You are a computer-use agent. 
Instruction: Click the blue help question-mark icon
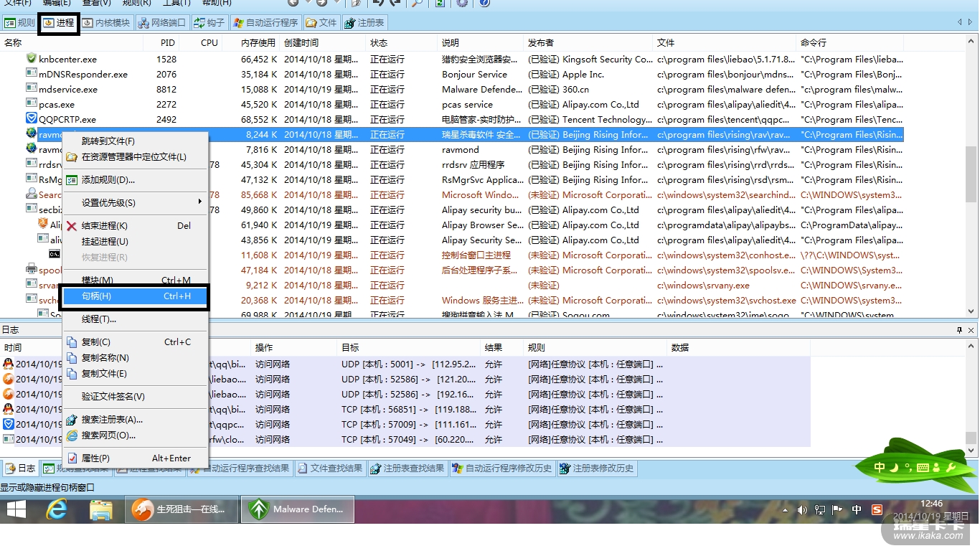click(484, 3)
